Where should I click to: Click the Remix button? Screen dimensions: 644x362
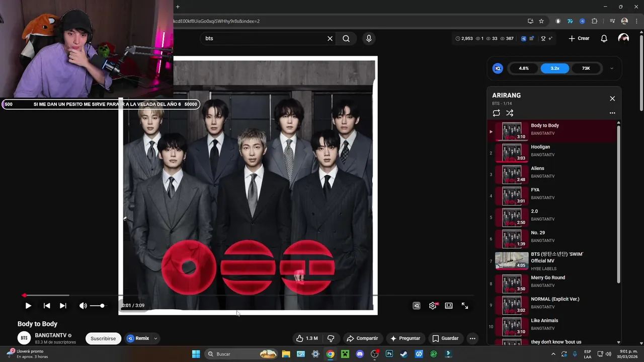point(138,338)
